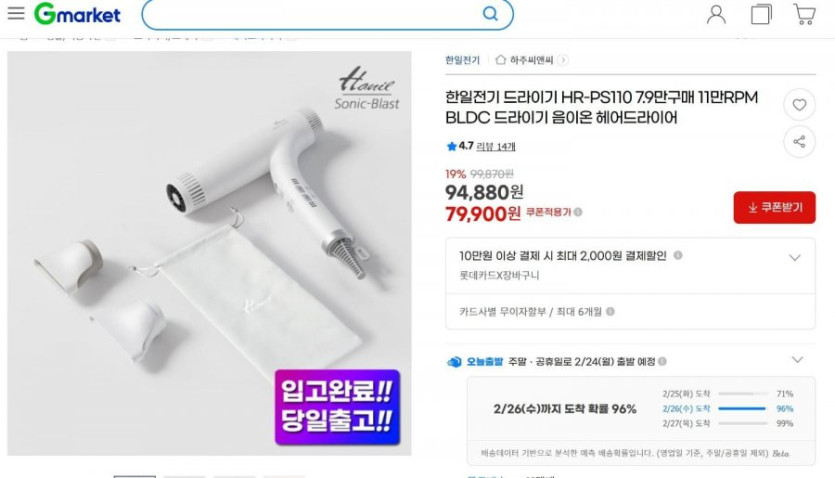Image resolution: width=835 pixels, height=478 pixels.
Task: Click the 쿠폰받기 button
Action: [x=774, y=207]
